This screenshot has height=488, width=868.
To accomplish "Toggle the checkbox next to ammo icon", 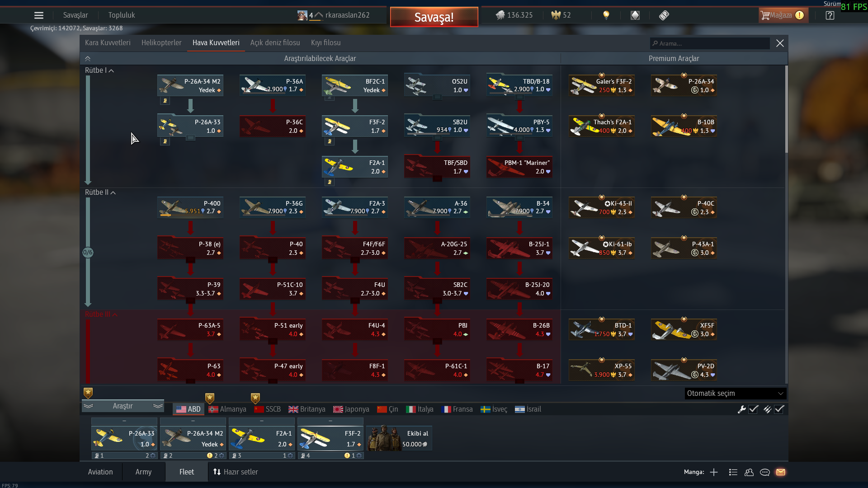I will (x=779, y=409).
